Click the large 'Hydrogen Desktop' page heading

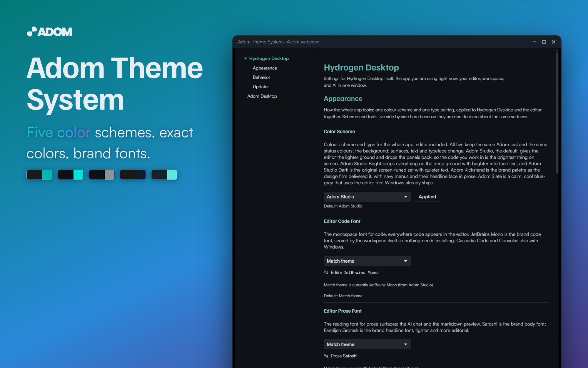pyautogui.click(x=361, y=67)
